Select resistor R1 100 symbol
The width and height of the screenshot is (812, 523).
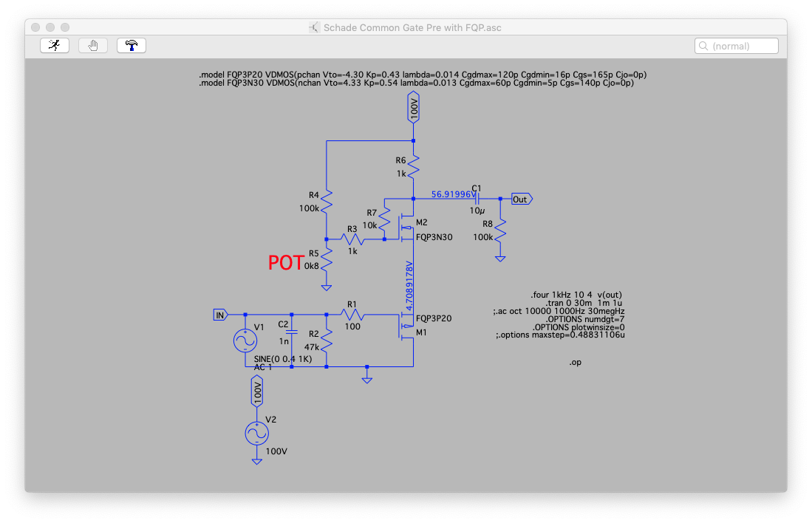click(x=352, y=315)
